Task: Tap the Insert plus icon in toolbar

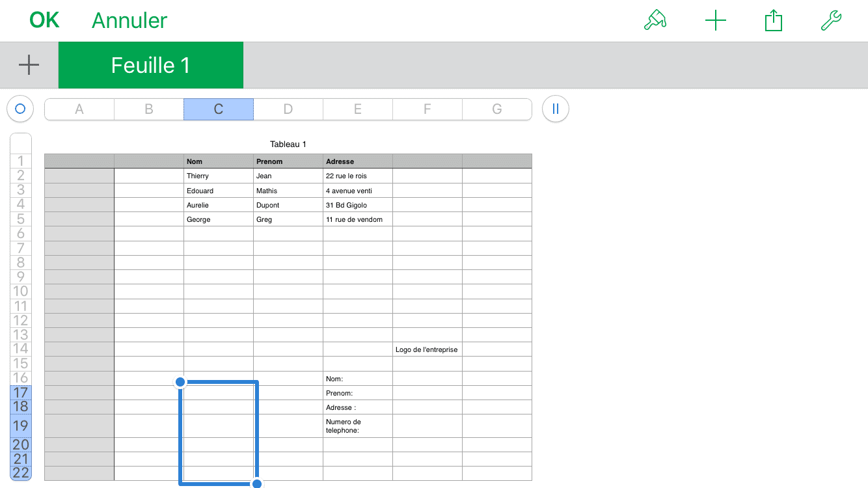Action: coord(715,21)
